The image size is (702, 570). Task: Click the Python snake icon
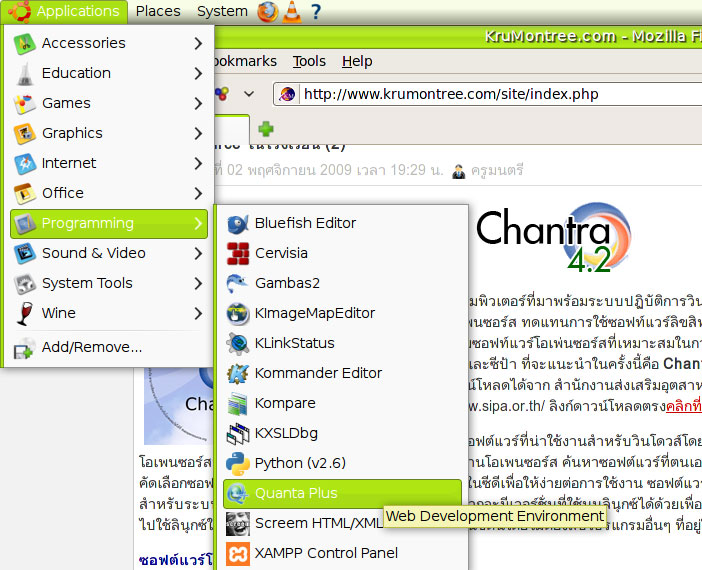(237, 463)
